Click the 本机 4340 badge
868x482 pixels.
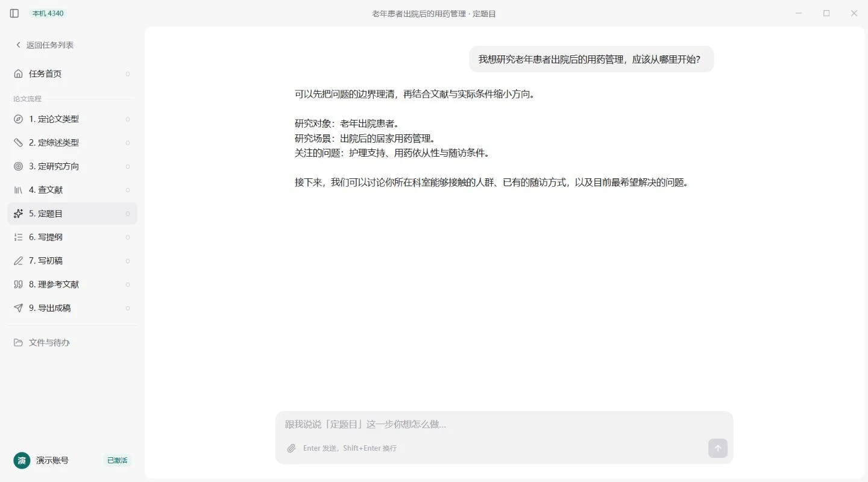(x=48, y=13)
